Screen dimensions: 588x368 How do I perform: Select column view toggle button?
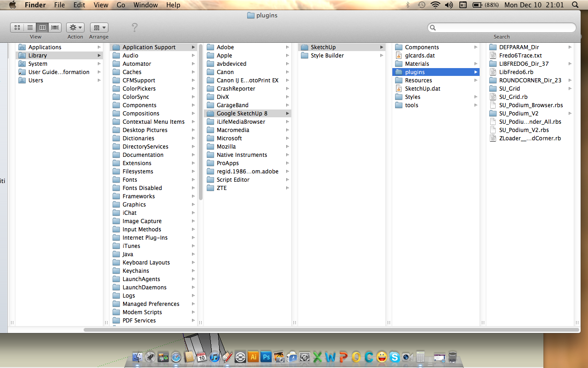[x=42, y=28]
